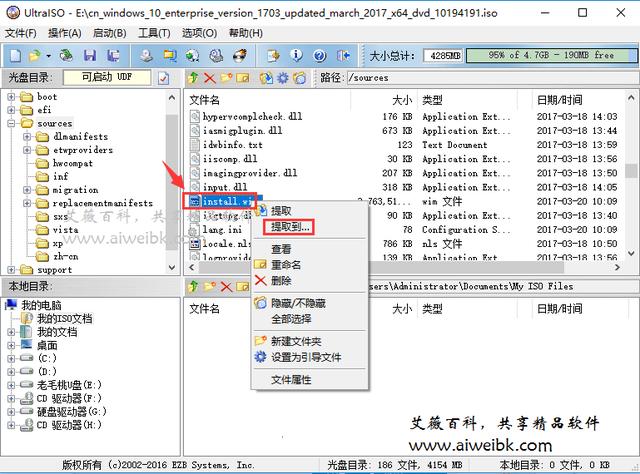Click the disc pane new folder icon

[227, 78]
